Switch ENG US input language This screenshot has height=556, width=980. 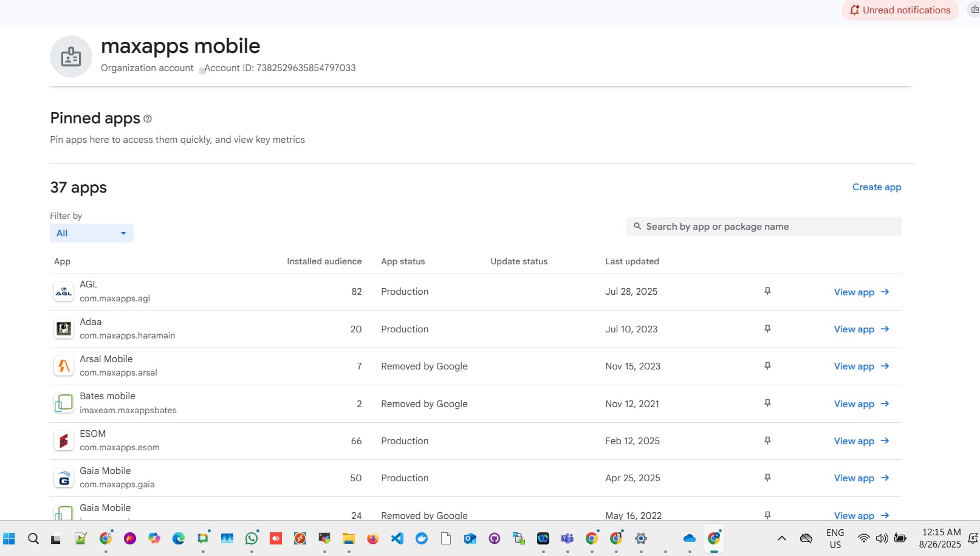tap(835, 538)
